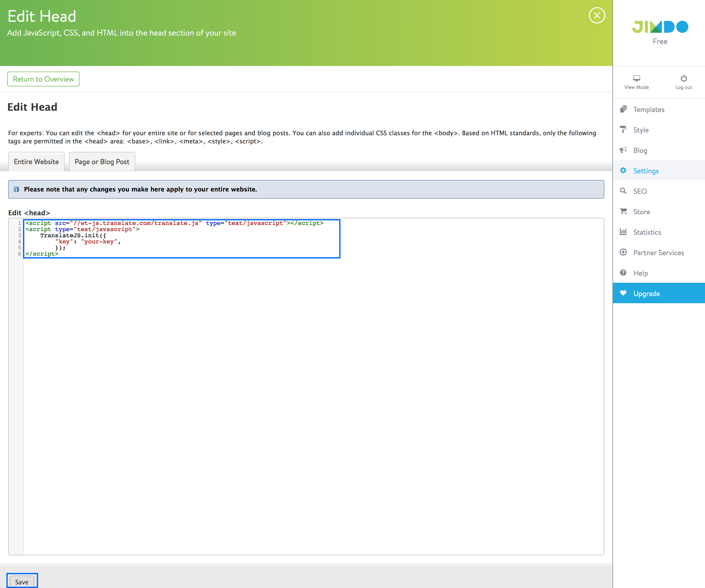
Task: Click the Jimdo logo
Action: 660,27
